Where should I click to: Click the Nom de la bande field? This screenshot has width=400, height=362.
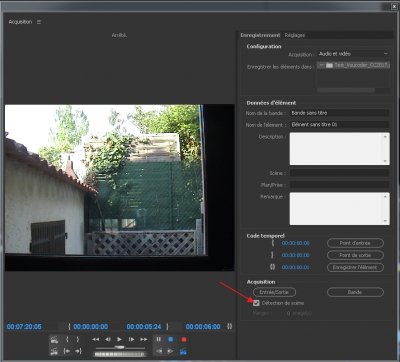[x=339, y=113]
